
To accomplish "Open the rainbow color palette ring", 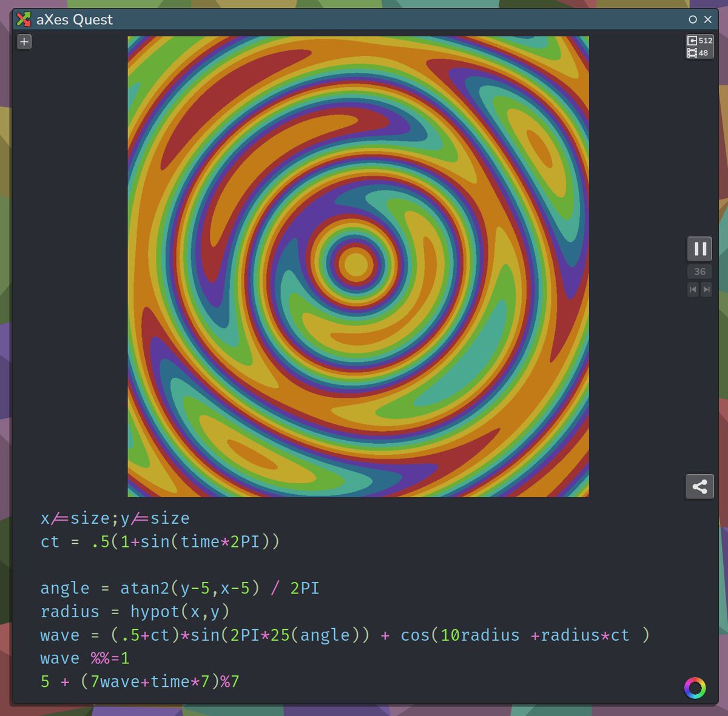I will pos(695,688).
